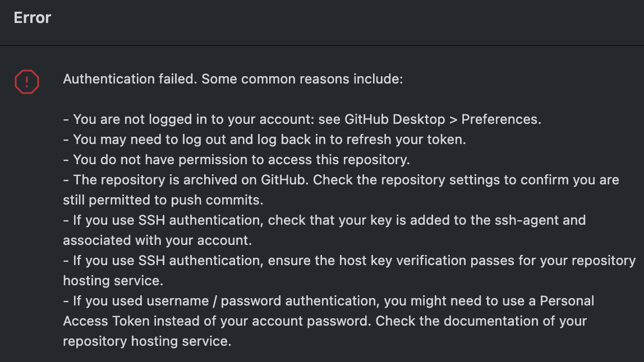Screen dimensions: 644x362
Task: Click the Error dialog title
Action: (x=31, y=17)
